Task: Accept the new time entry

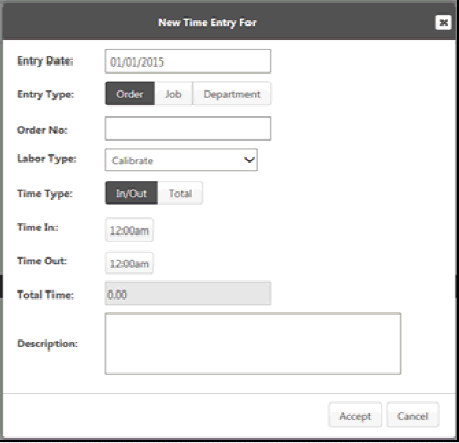Action: 355,415
